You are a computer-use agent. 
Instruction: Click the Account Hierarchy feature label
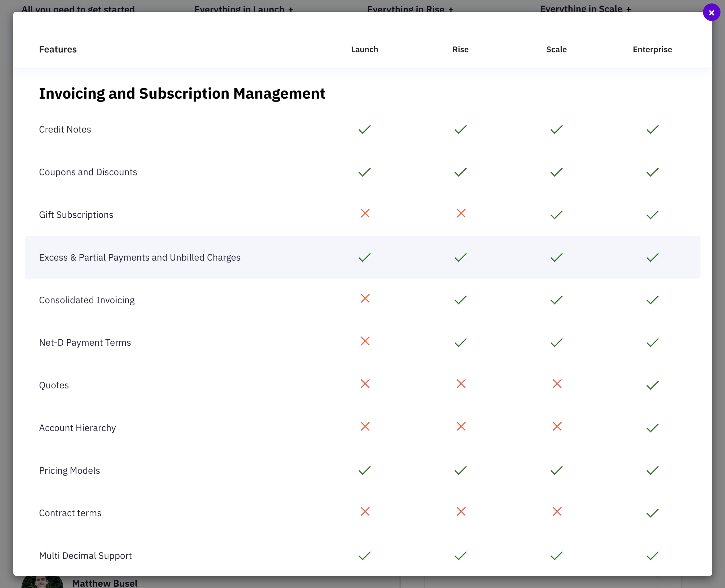coord(77,428)
